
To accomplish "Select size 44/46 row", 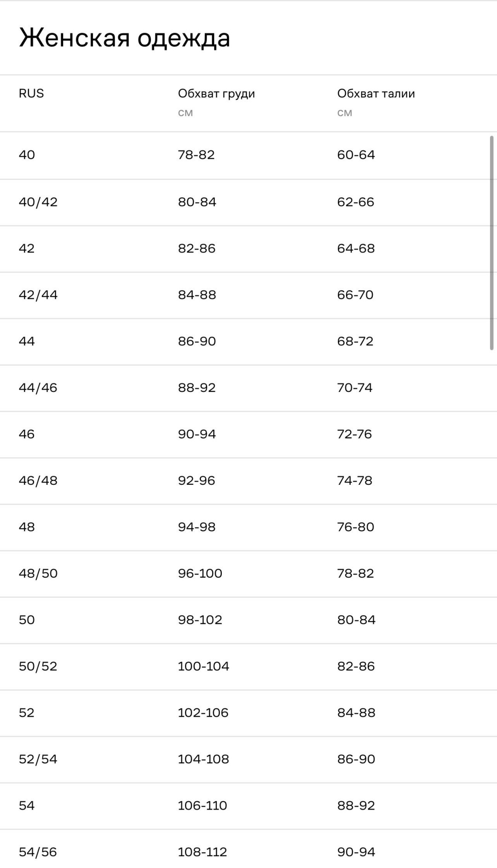I will click(x=248, y=388).
